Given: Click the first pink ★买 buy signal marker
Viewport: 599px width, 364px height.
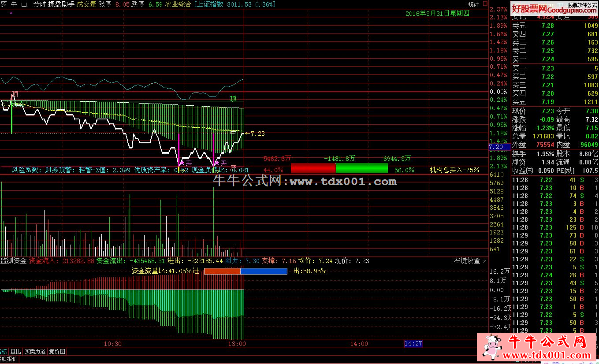Looking at the screenshot, I should [185, 163].
